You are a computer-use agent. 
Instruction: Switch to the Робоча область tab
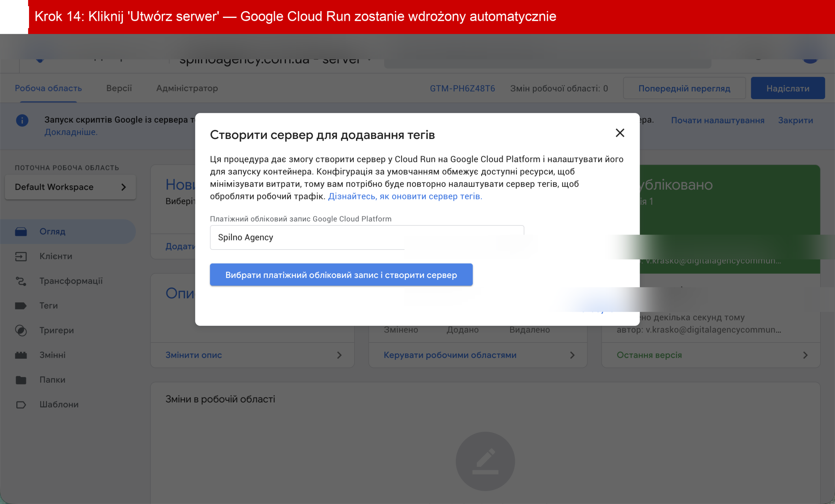pyautogui.click(x=49, y=88)
